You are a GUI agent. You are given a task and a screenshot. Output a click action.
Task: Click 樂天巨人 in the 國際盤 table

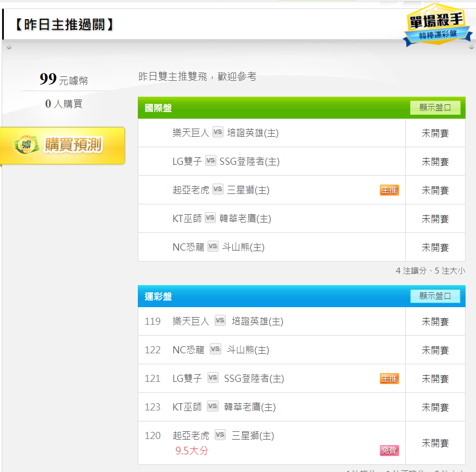click(191, 133)
